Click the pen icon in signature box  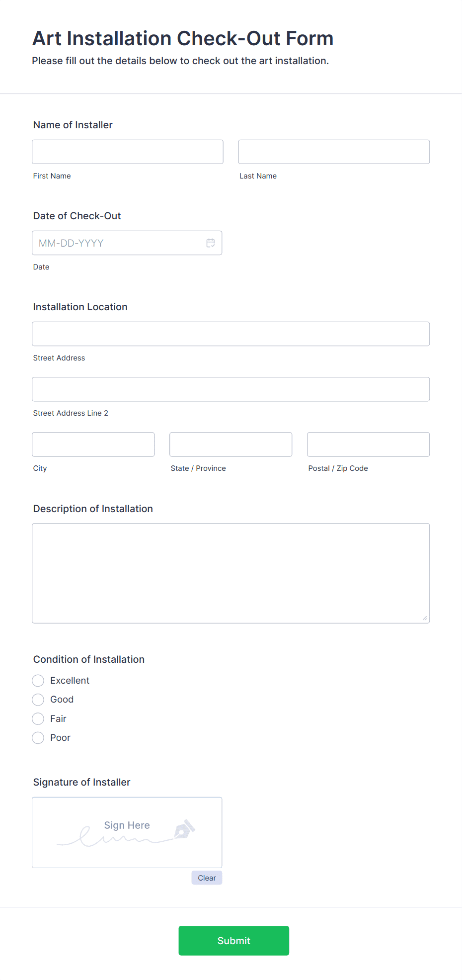pyautogui.click(x=184, y=829)
